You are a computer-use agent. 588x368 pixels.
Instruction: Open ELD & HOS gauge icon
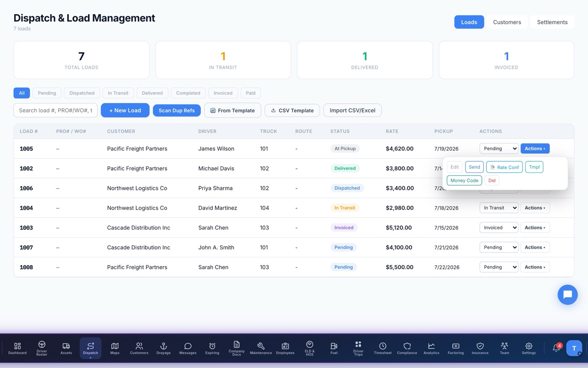tap(310, 348)
